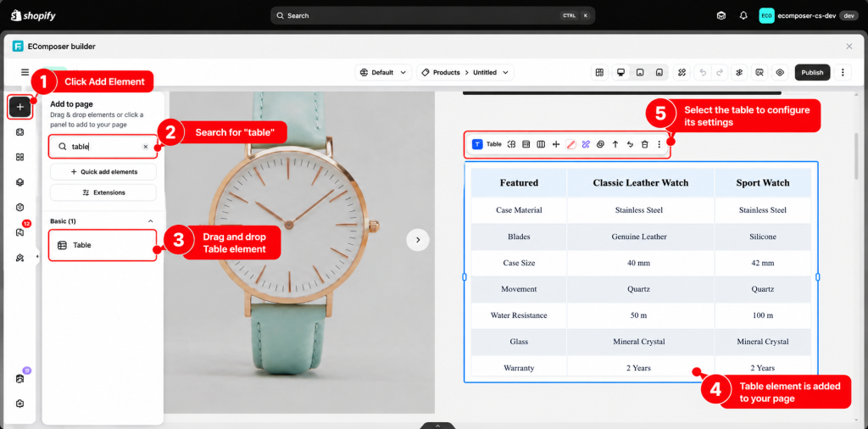The width and height of the screenshot is (868, 429).
Task: Click the move cross icon in table toolbar
Action: coord(556,144)
